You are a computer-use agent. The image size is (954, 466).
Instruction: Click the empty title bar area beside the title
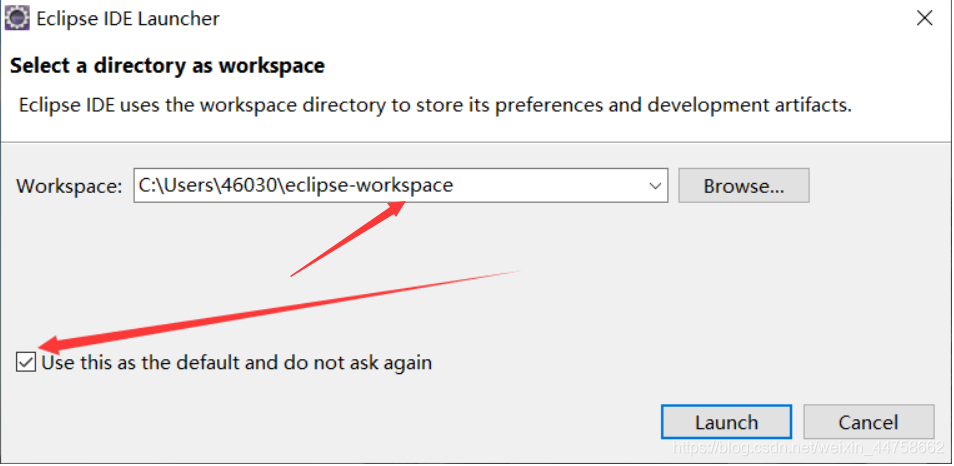click(x=550, y=19)
